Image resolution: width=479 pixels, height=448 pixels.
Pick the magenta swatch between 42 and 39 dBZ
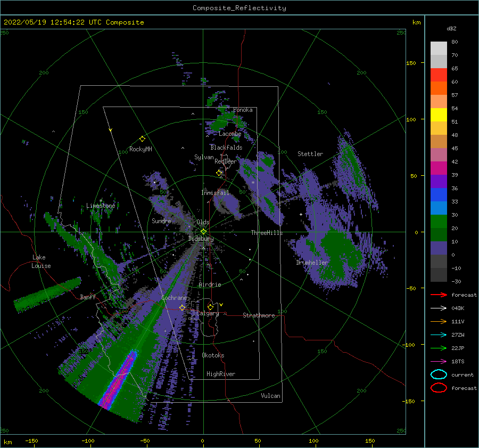point(439,168)
